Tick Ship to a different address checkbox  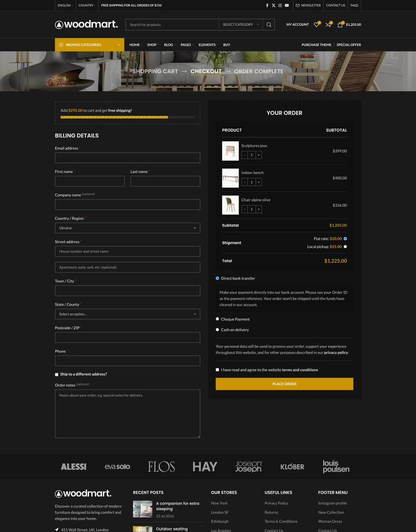[x=56, y=375]
